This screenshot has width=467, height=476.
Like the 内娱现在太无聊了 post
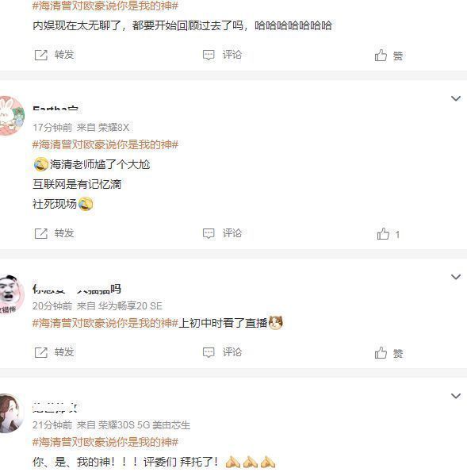pyautogui.click(x=389, y=56)
